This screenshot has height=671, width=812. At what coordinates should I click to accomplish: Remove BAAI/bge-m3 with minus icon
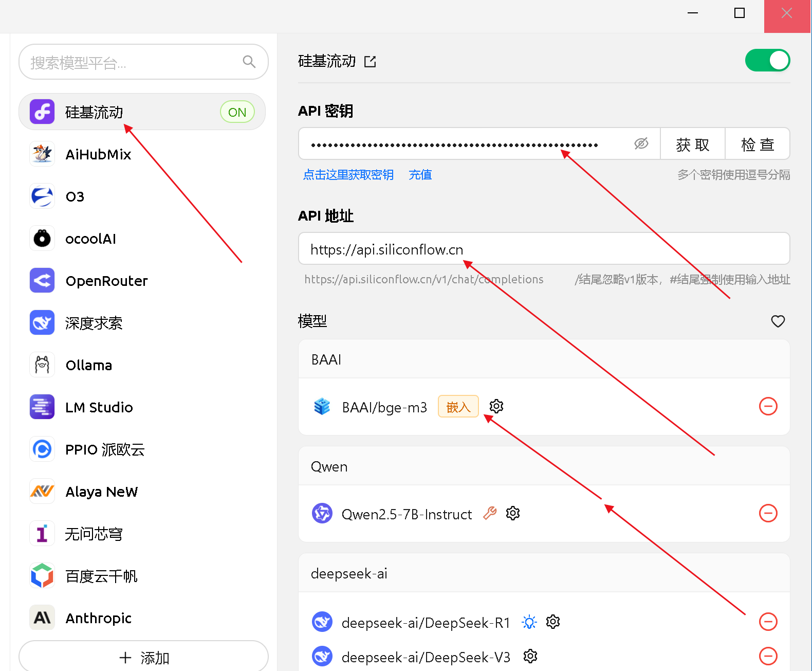(768, 406)
